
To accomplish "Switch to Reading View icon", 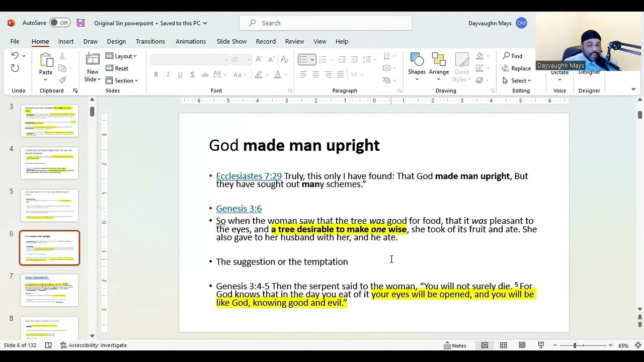I will pyautogui.click(x=522, y=345).
